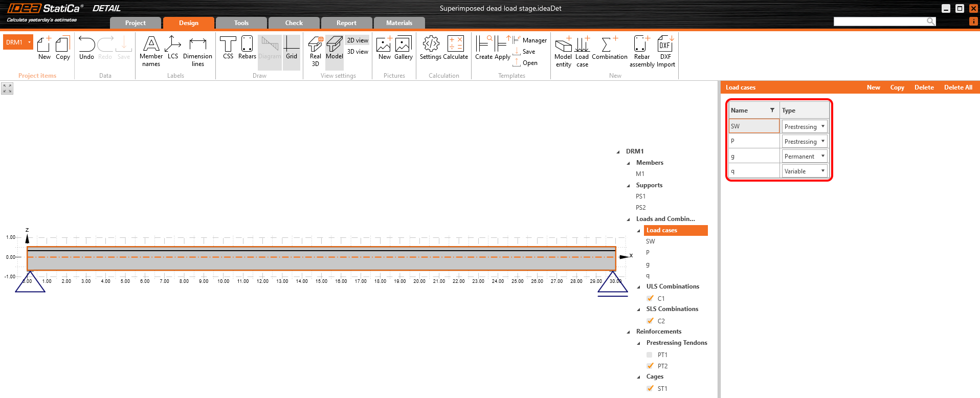Toggle the Grid display icon

click(x=292, y=48)
